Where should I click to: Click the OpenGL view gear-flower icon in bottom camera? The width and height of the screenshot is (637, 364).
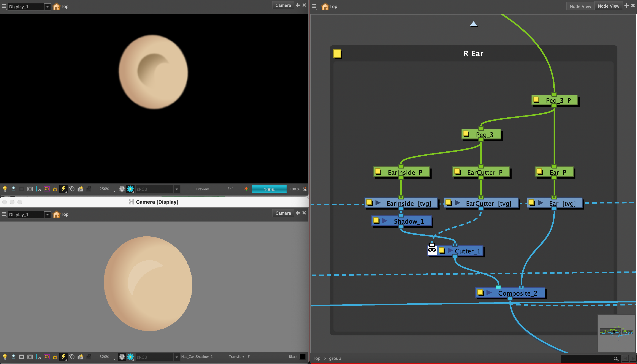122,357
